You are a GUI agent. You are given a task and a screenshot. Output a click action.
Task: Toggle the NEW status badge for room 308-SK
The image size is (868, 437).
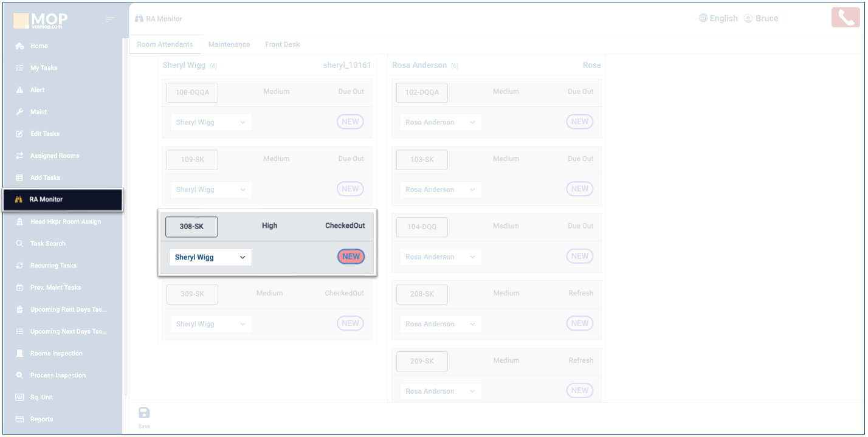coord(351,256)
